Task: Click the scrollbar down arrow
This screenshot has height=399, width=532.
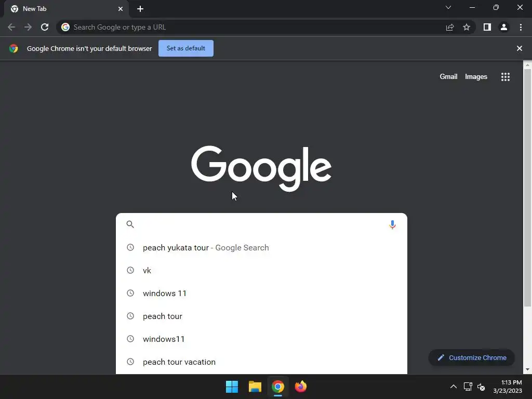Action: (x=527, y=369)
